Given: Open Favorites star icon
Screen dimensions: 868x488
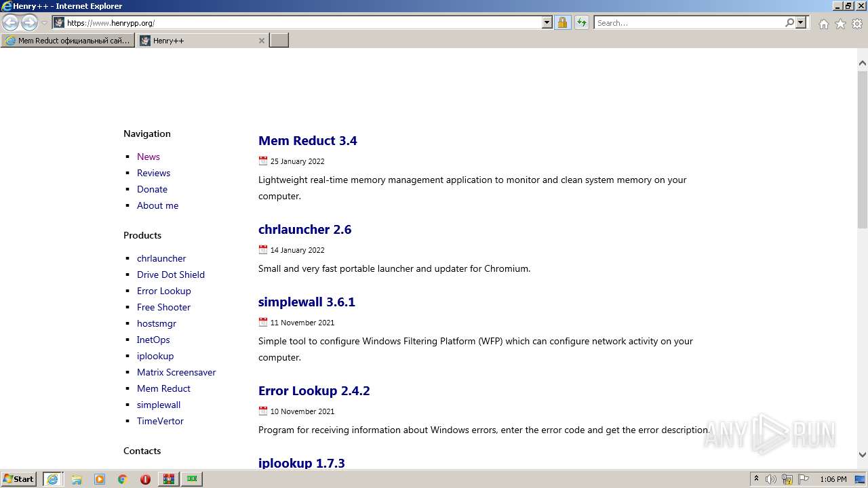Looking at the screenshot, I should tap(840, 24).
